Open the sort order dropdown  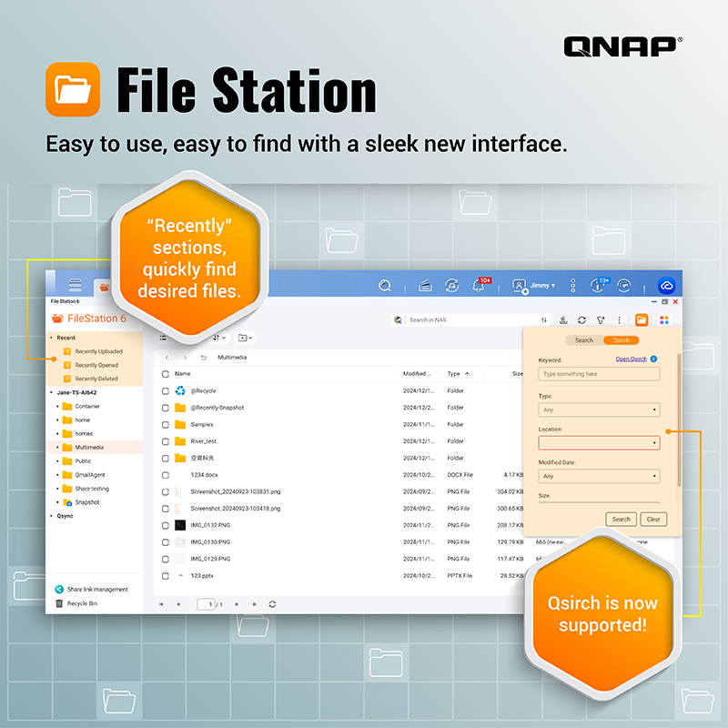[x=219, y=338]
